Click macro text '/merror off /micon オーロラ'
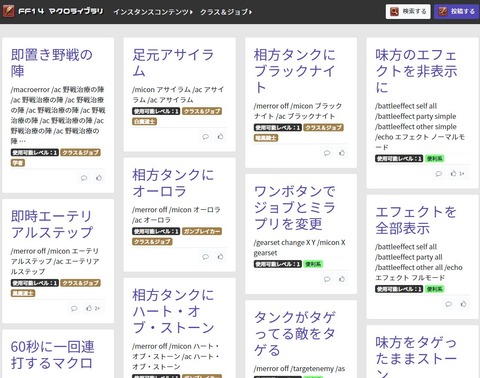The width and height of the screenshot is (480, 378). tap(176, 210)
